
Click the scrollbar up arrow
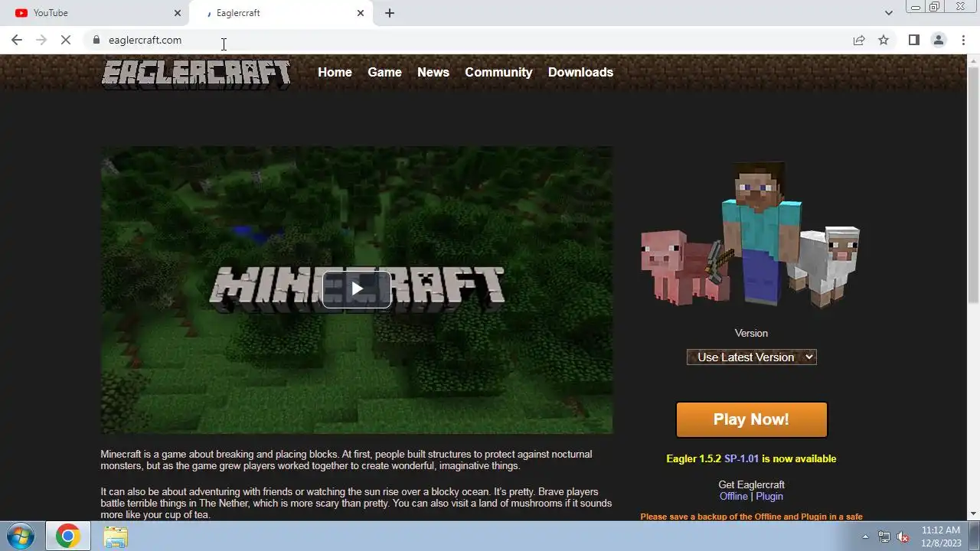(x=973, y=60)
